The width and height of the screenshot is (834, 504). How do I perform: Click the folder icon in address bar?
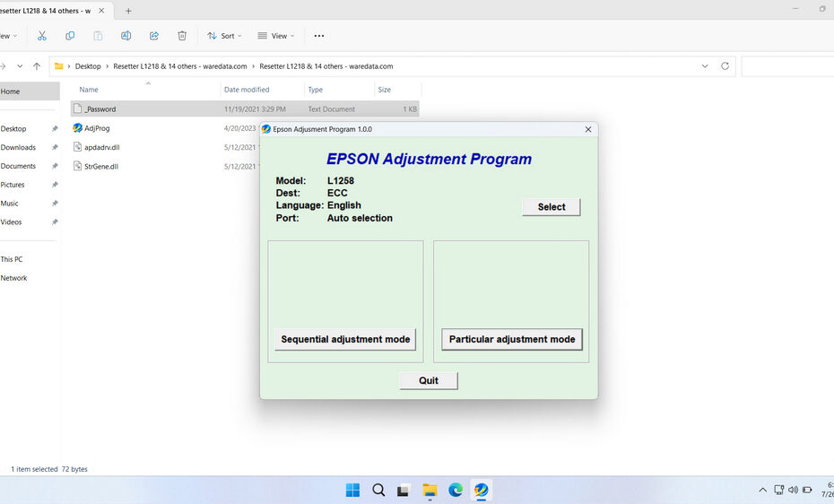click(59, 66)
